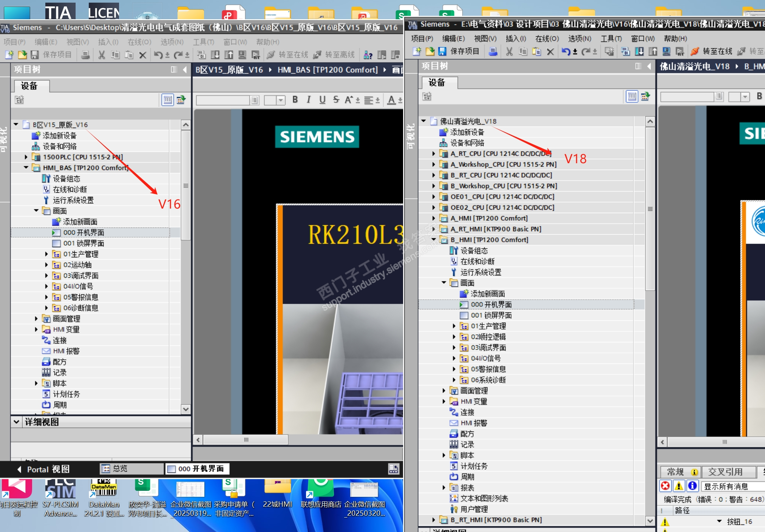
Task: Open 001 锁屏界面 screen in V18 tree
Action: (x=491, y=315)
